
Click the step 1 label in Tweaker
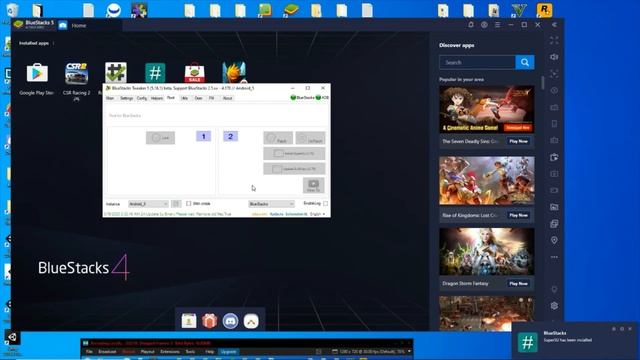[x=204, y=136]
